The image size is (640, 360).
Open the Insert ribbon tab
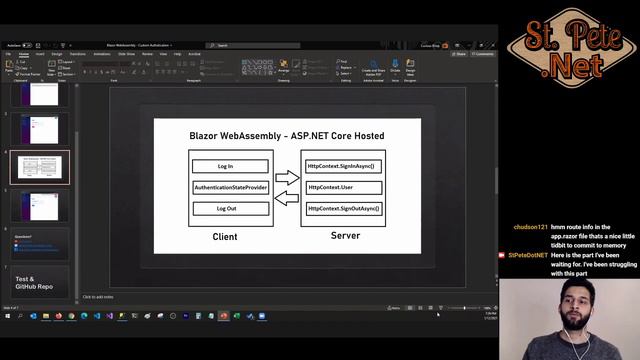[40, 54]
